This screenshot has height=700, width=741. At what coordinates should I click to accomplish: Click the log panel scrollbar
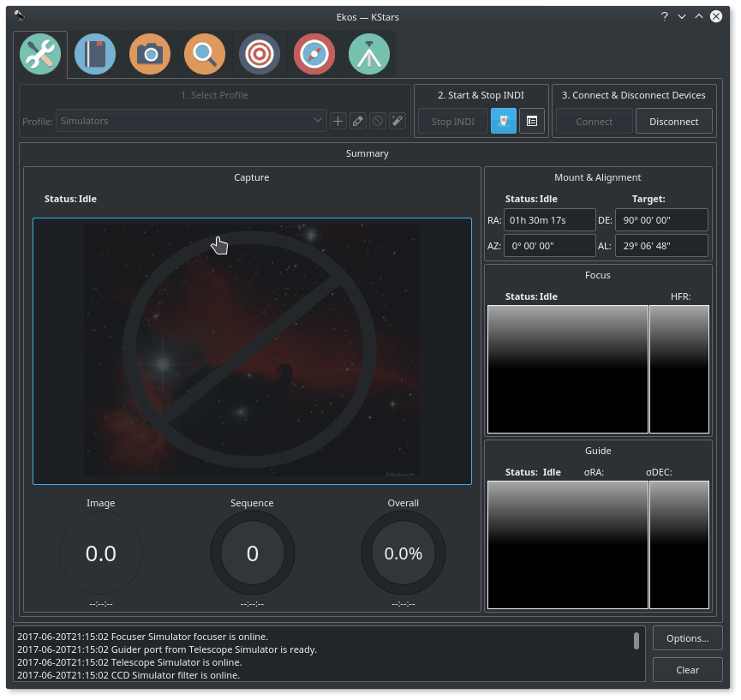(x=636, y=641)
